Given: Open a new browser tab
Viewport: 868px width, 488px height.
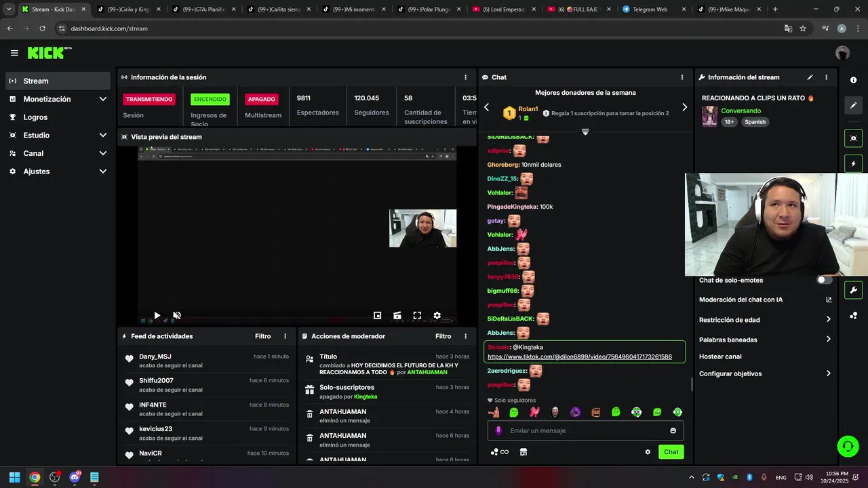Looking at the screenshot, I should (x=775, y=9).
